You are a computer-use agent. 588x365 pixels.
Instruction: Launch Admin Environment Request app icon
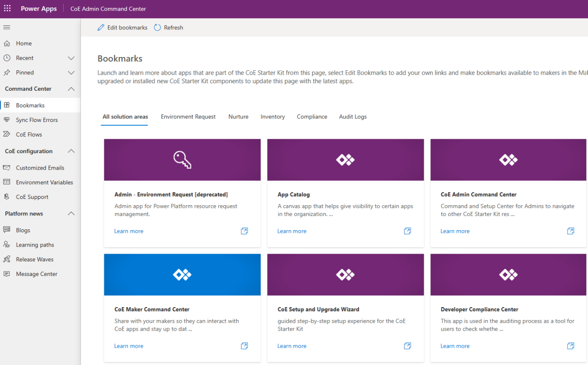(244, 231)
